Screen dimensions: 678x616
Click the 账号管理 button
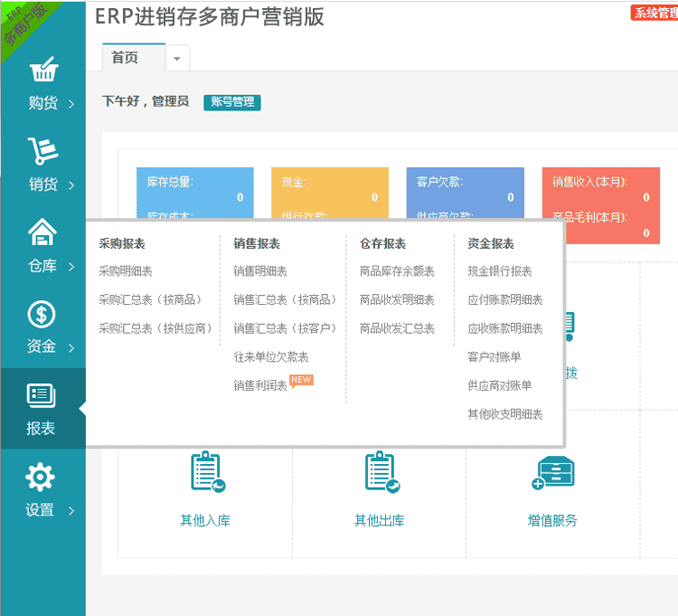pyautogui.click(x=232, y=102)
